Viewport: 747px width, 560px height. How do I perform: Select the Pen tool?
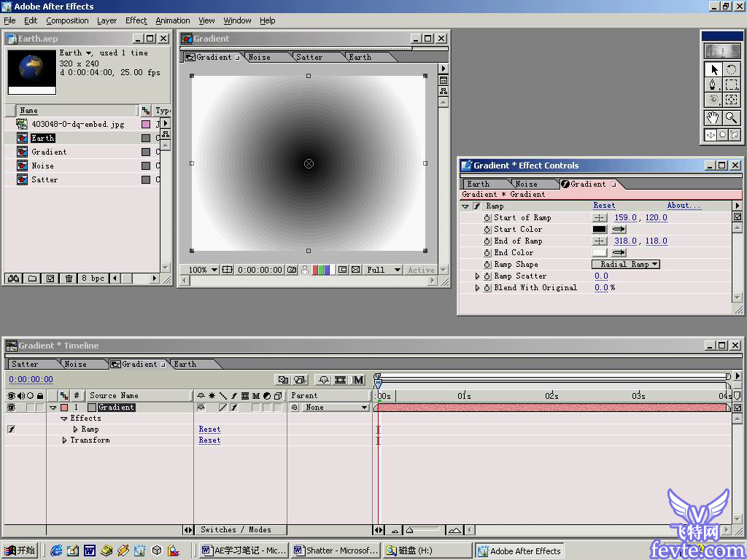[x=713, y=85]
